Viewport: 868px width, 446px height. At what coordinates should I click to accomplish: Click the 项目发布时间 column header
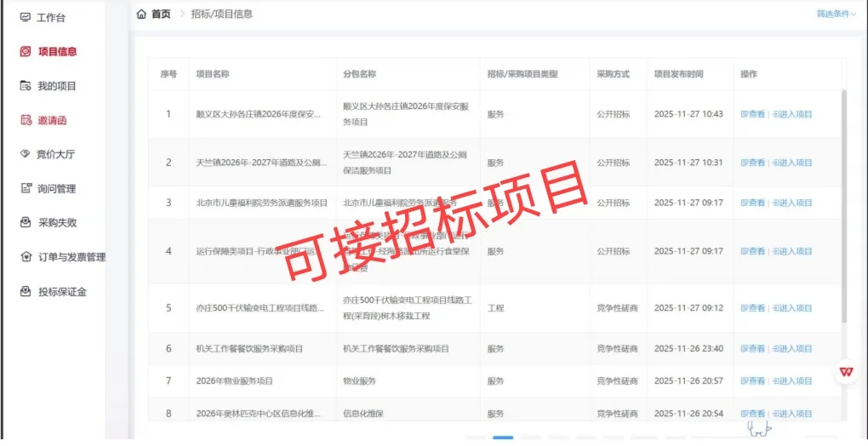(679, 74)
